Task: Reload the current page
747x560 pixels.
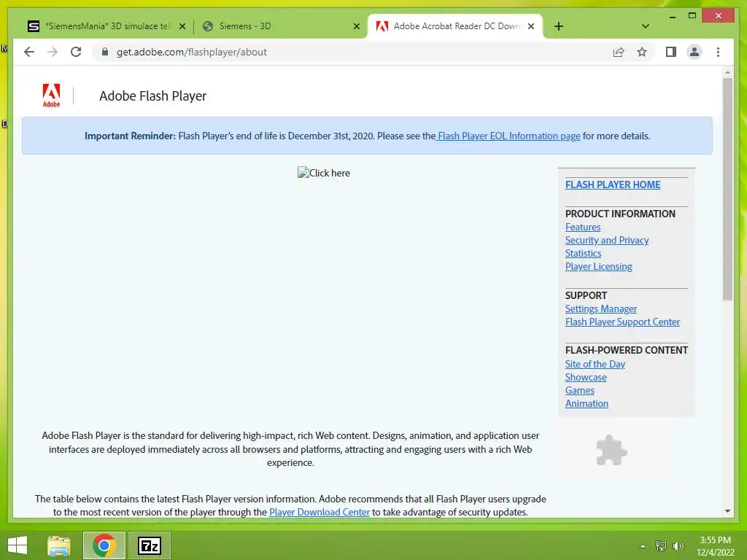Action: point(76,52)
